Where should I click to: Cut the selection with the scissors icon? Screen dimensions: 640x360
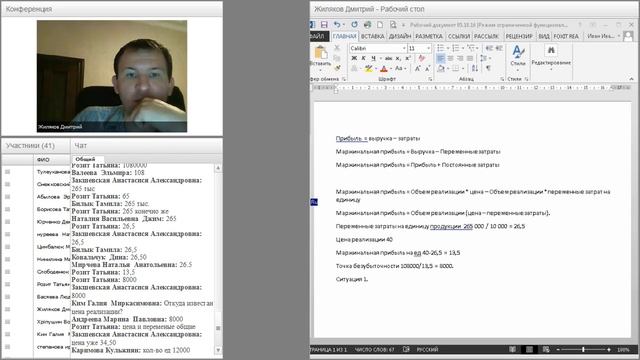pyautogui.click(x=337, y=48)
